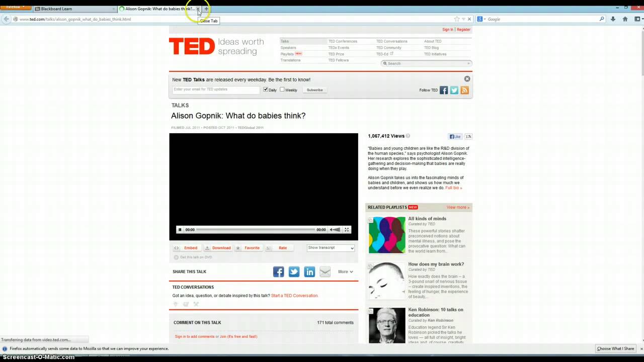Share this talk on Facebook
644x362 pixels.
278,272
